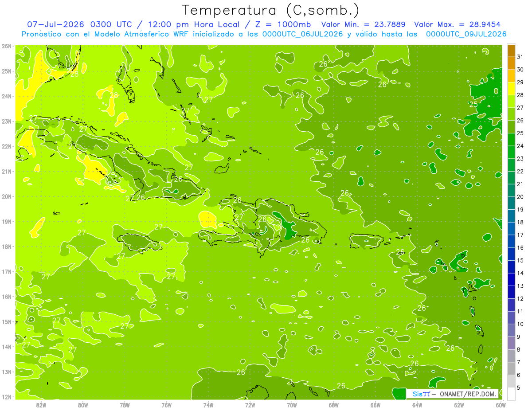Pick the color bar segment between 12 and 13

pos(511,292)
